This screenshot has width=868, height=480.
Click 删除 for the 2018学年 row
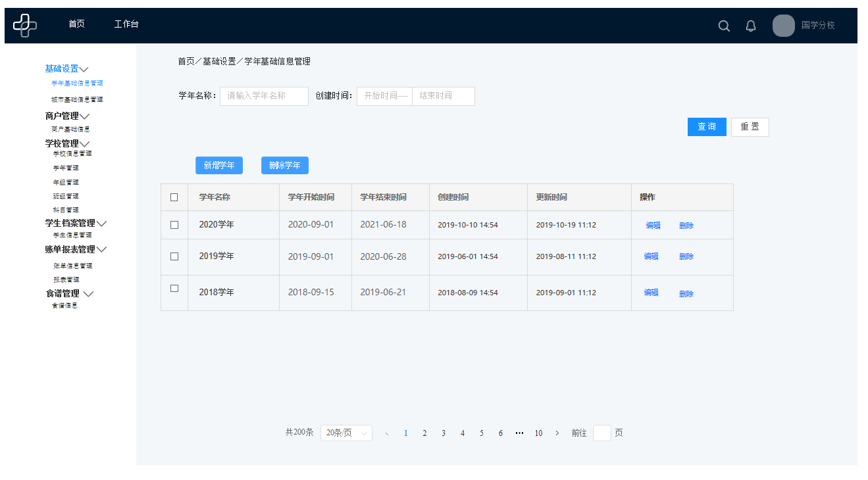pyautogui.click(x=686, y=294)
